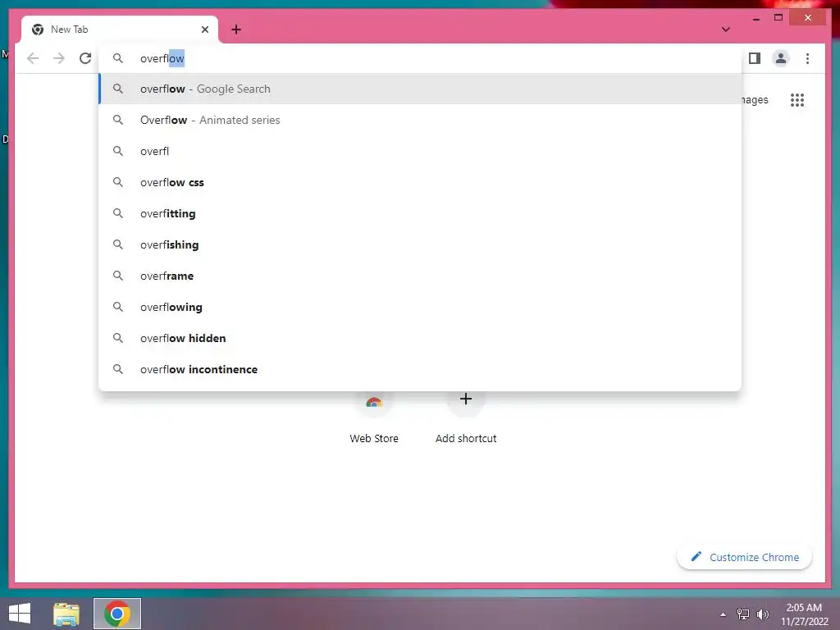The width and height of the screenshot is (840, 630).
Task: Pick the 'overframe' suggestion
Action: pyautogui.click(x=421, y=276)
